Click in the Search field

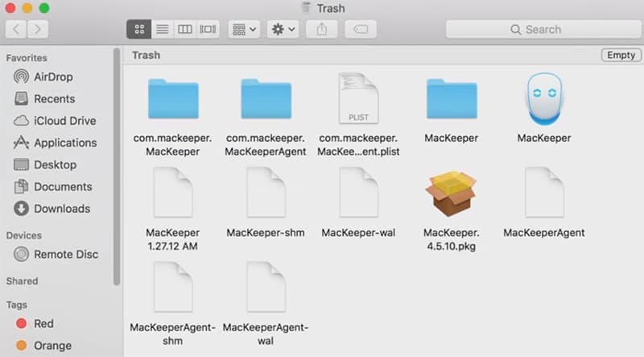(543, 29)
